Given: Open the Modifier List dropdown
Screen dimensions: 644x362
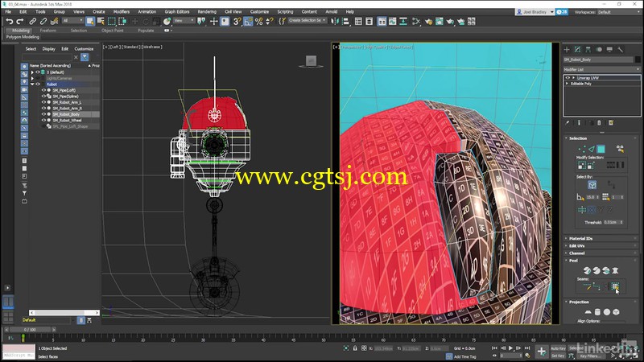Looking at the screenshot, I should click(601, 69).
